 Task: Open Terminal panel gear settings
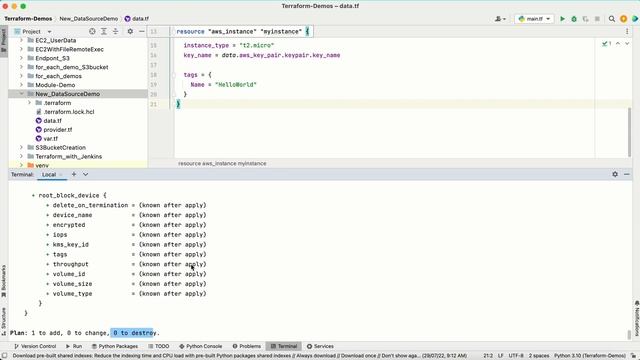(615, 174)
